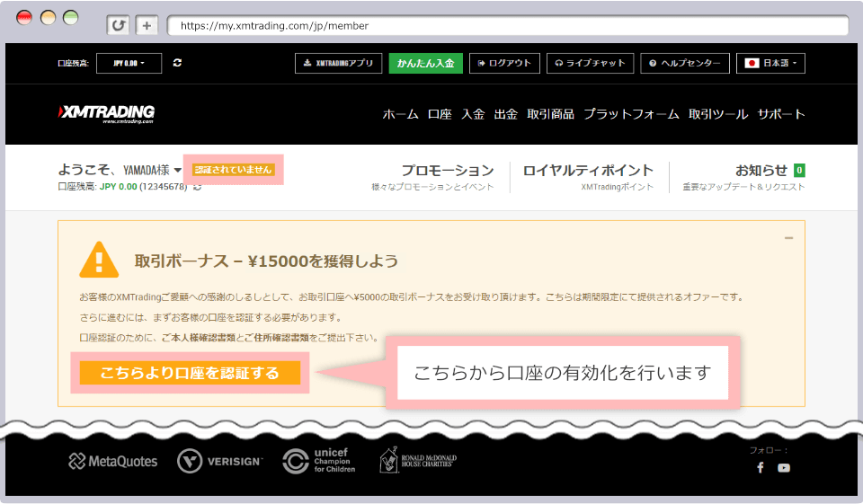Refresh icon beside account number 12345678
The width and height of the screenshot is (863, 504).
(198, 187)
